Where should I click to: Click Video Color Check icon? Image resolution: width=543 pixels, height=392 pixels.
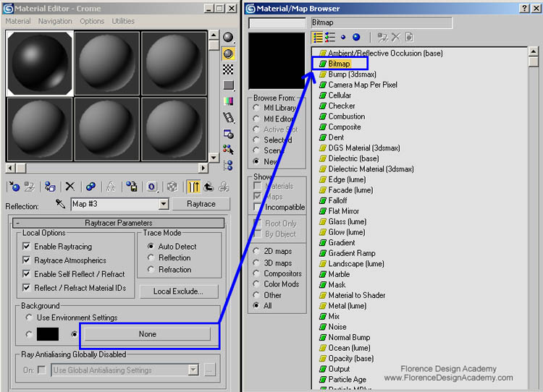228,101
